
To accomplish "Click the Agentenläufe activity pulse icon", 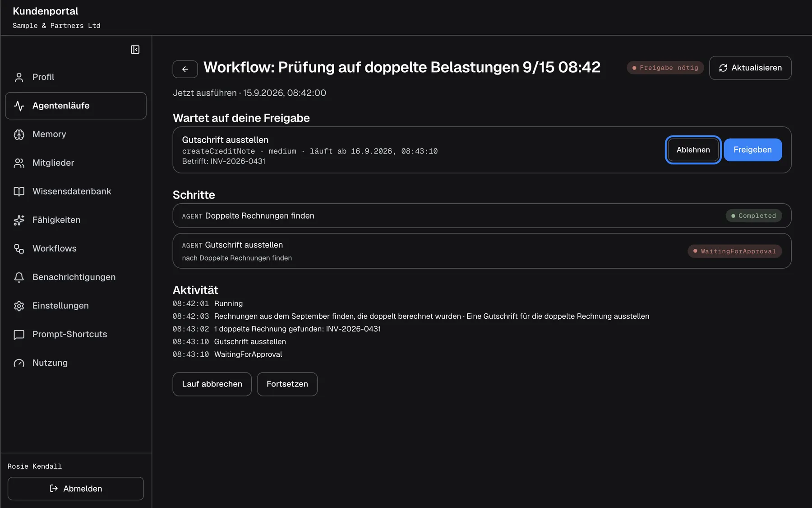I will coord(19,106).
